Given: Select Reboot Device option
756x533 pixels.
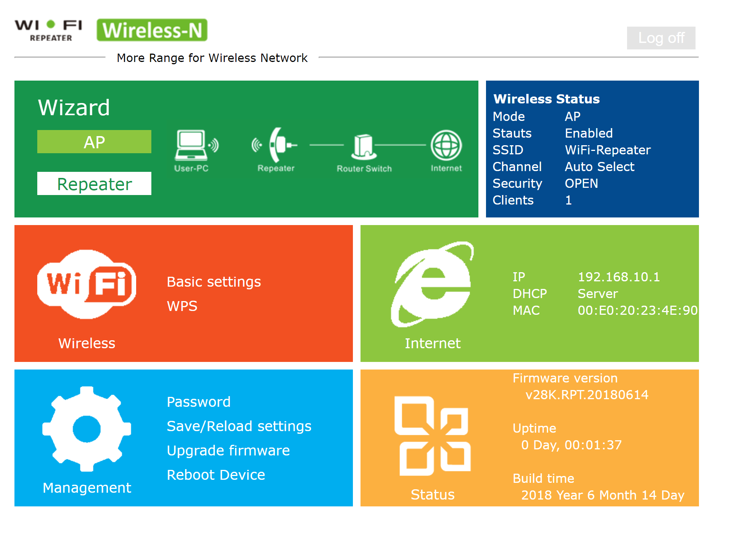Looking at the screenshot, I should coord(216,475).
